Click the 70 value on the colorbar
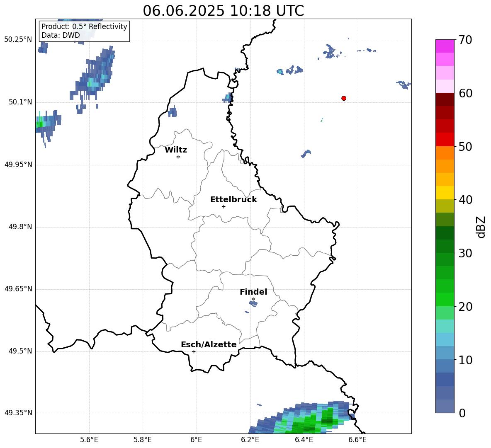Image resolution: width=491 pixels, height=448 pixels. 465,40
